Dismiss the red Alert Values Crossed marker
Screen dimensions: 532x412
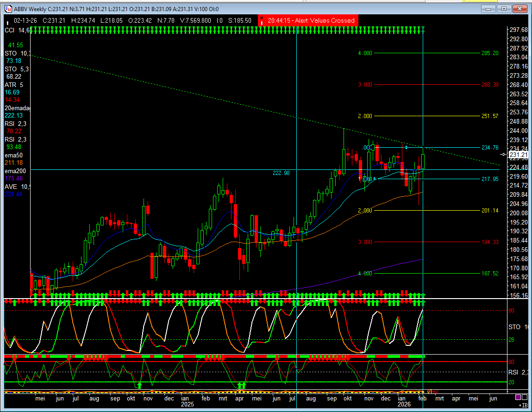262,20
